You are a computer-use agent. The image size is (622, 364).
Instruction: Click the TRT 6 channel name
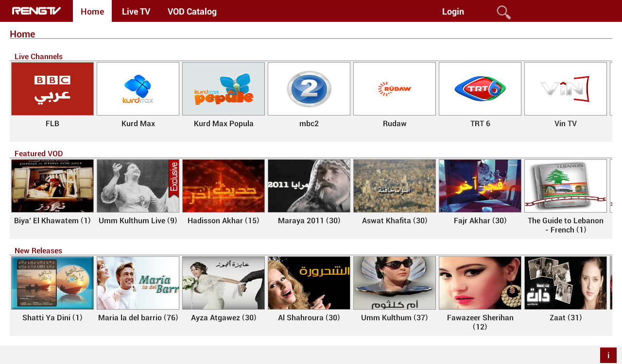[x=480, y=124]
